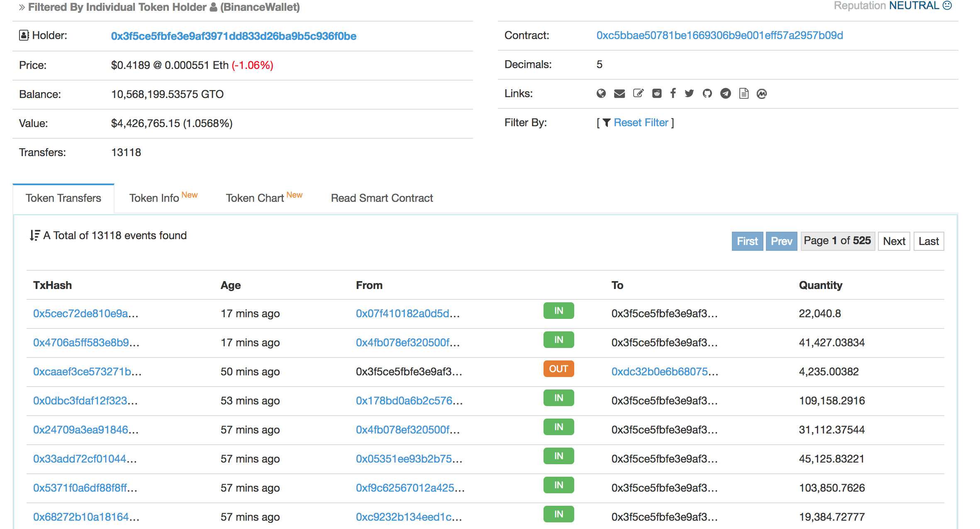The image size is (980, 529).
Task: Click the blog edit pencil icon
Action: tap(638, 93)
